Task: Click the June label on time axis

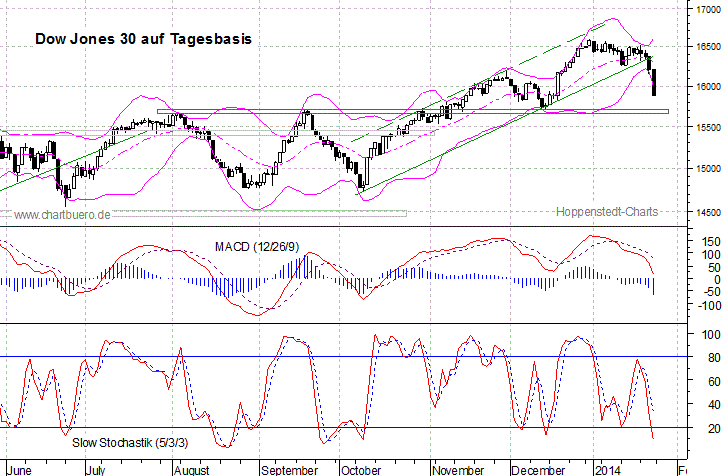Action: click(x=20, y=470)
